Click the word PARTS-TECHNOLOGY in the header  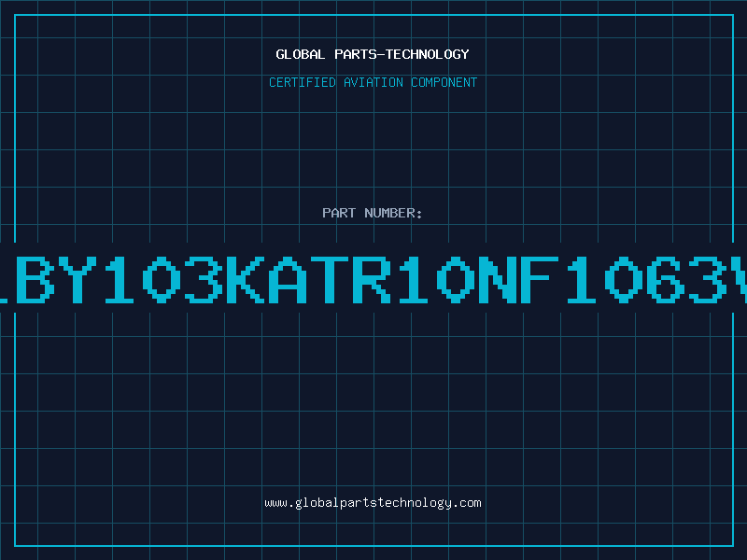(x=402, y=54)
